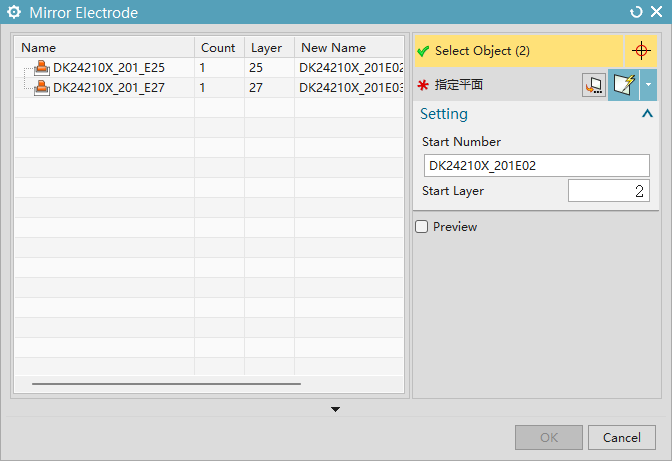Collapse the Setting section
672x461 pixels.
click(647, 114)
